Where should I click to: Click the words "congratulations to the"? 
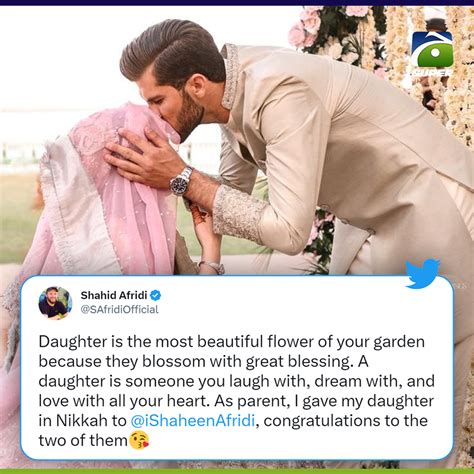[x=345, y=421]
